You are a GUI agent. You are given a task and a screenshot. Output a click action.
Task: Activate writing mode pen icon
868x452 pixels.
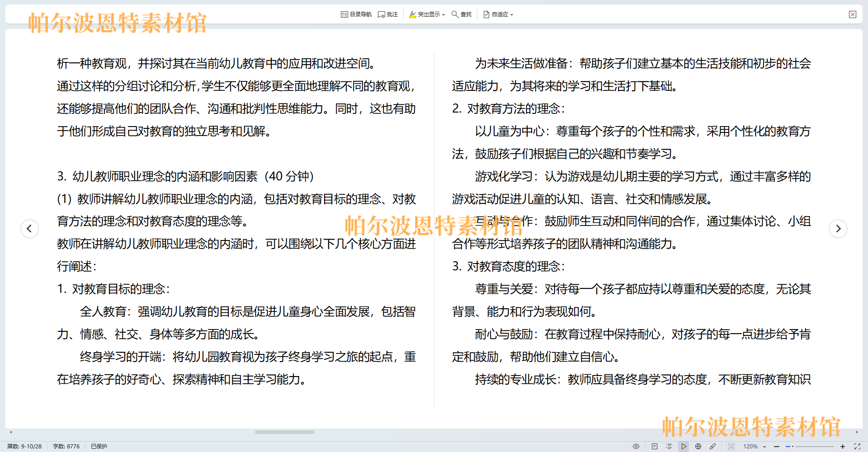(x=713, y=446)
